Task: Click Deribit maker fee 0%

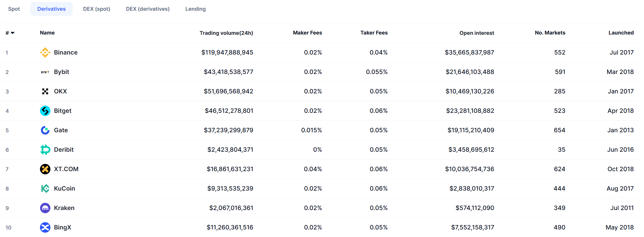Action: [318, 150]
